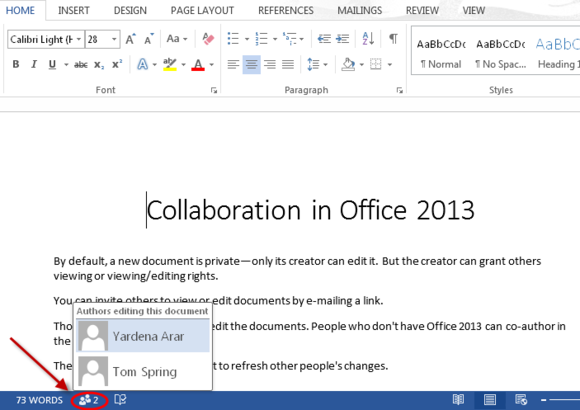Select the Web Layout view icon
This screenshot has height=410, width=580.
click(x=521, y=400)
